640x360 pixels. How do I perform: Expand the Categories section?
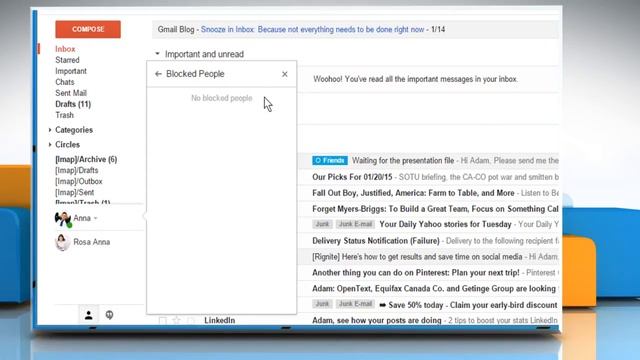50,130
